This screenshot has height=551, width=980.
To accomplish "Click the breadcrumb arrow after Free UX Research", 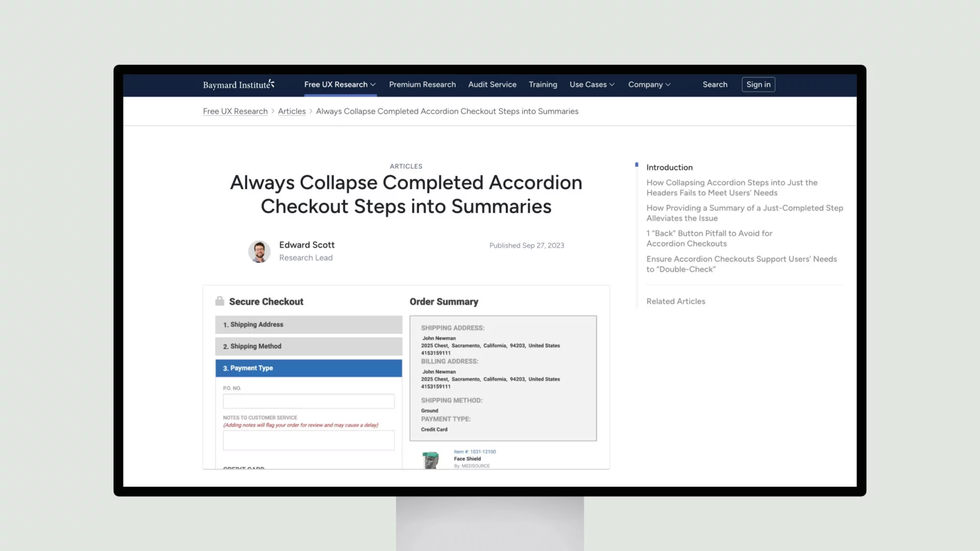I will (x=272, y=111).
